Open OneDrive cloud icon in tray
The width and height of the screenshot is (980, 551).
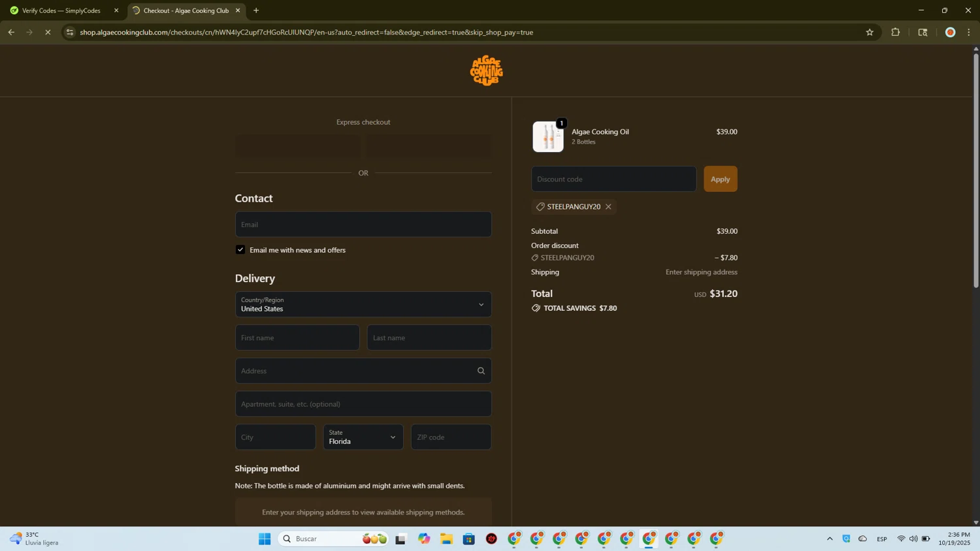coord(862,539)
